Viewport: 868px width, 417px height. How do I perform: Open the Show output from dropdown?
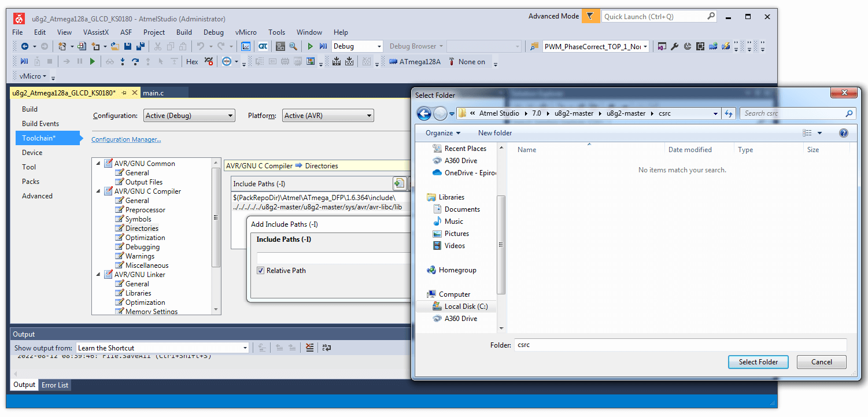(x=162, y=348)
